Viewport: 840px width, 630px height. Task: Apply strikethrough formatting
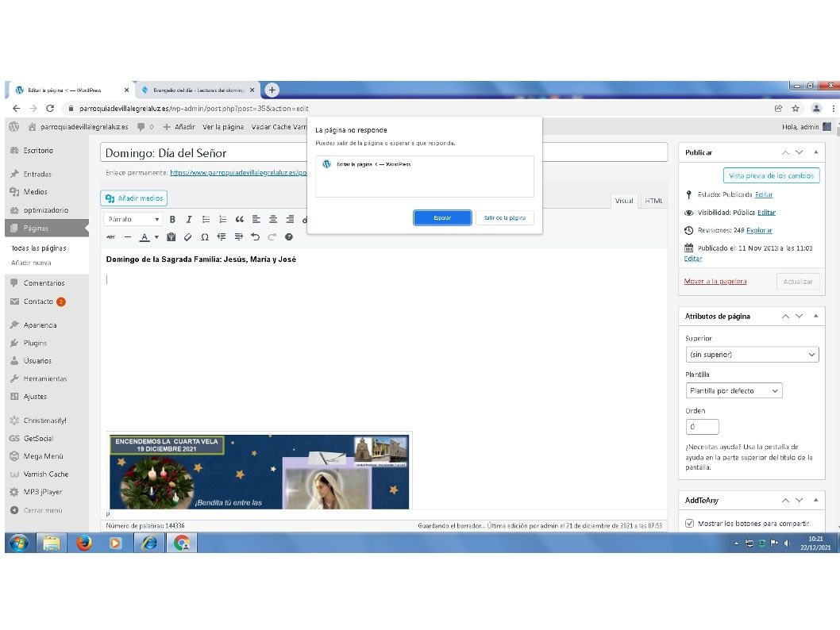click(x=111, y=236)
